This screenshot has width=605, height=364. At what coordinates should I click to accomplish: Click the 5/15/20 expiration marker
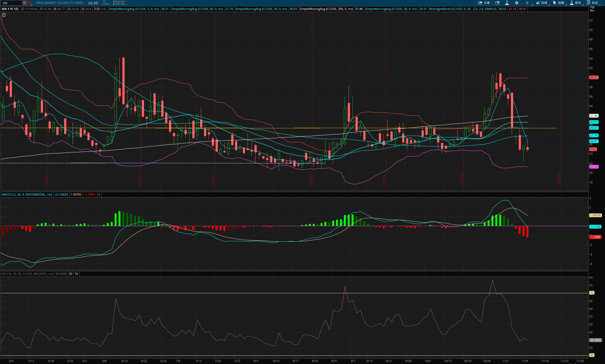pos(46,180)
